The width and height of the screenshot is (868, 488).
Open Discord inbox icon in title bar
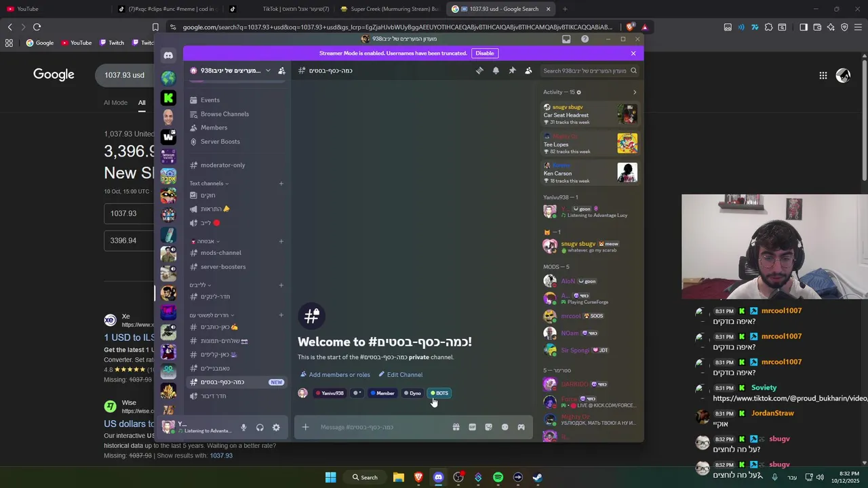click(566, 39)
